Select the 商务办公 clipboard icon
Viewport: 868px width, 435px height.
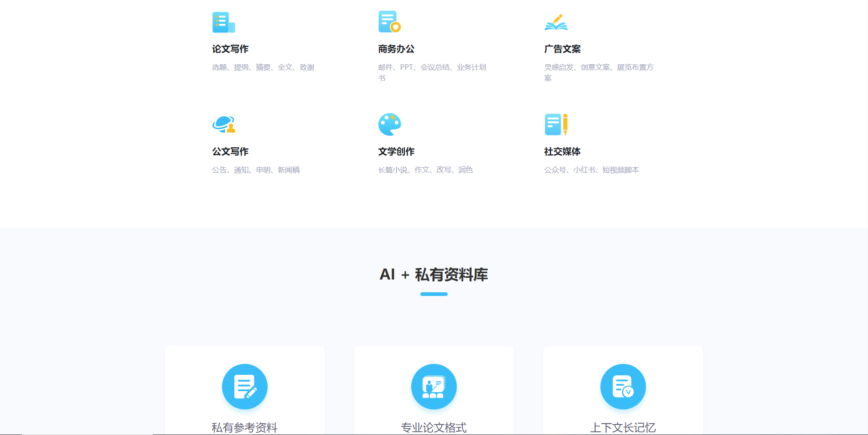389,22
